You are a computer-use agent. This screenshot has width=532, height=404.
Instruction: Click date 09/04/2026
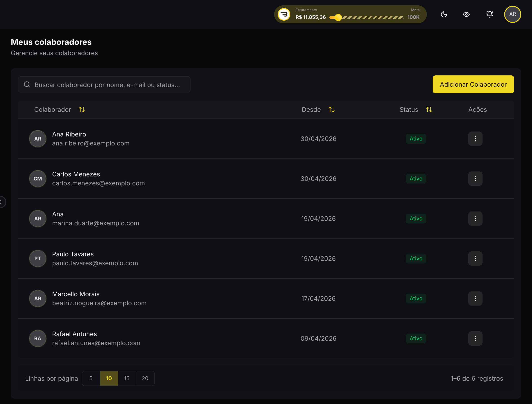[319, 338]
